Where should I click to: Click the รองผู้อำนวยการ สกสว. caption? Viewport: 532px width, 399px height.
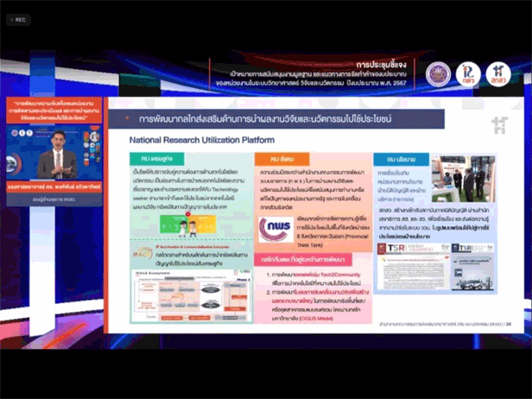pyautogui.click(x=54, y=199)
